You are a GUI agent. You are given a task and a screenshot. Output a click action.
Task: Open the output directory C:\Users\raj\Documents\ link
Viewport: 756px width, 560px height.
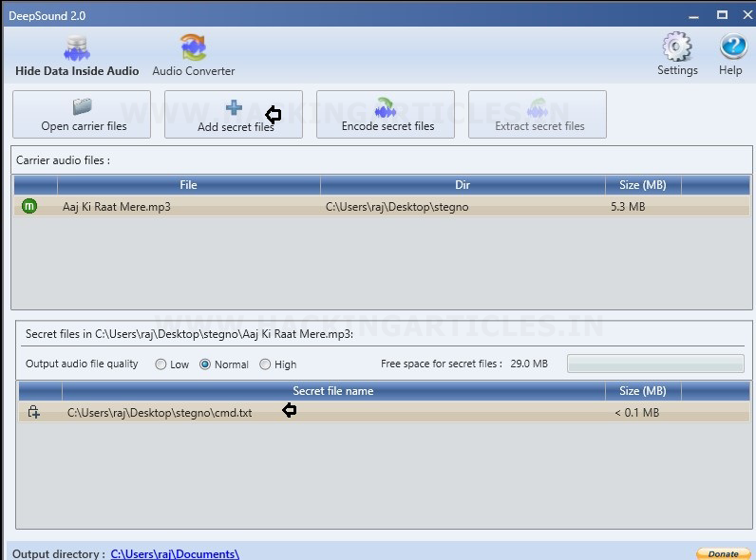[x=175, y=553]
